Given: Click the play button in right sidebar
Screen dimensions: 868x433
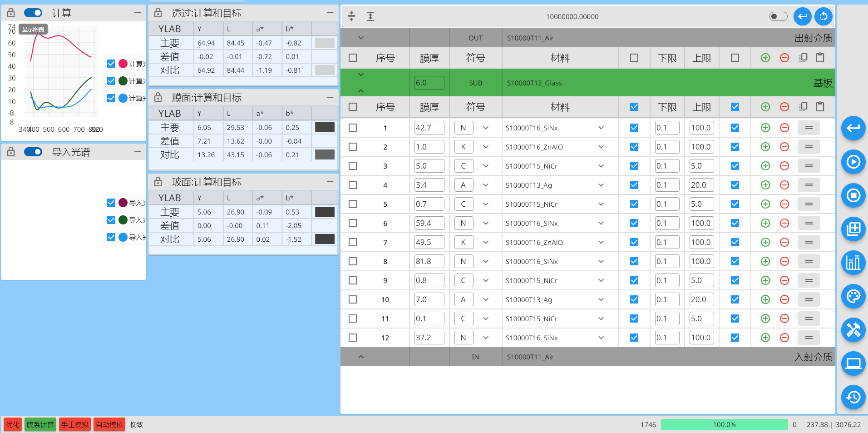Looking at the screenshot, I should point(853,162).
